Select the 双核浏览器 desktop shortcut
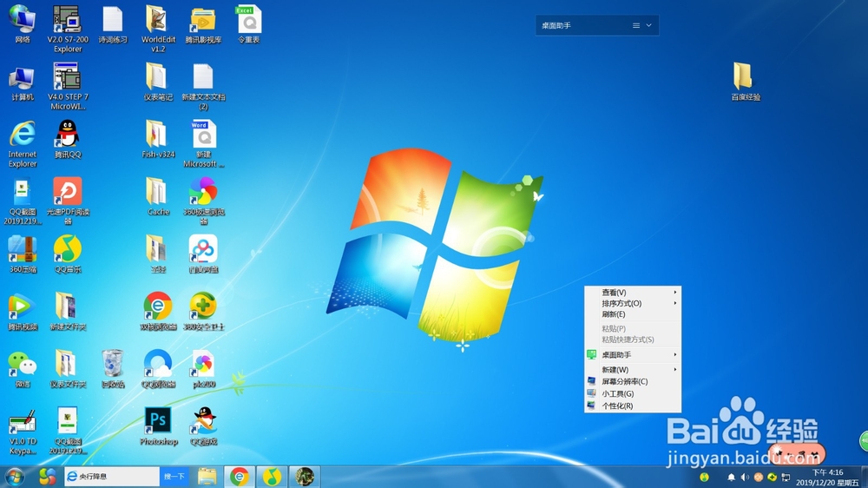The height and width of the screenshot is (488, 868). coord(158,312)
